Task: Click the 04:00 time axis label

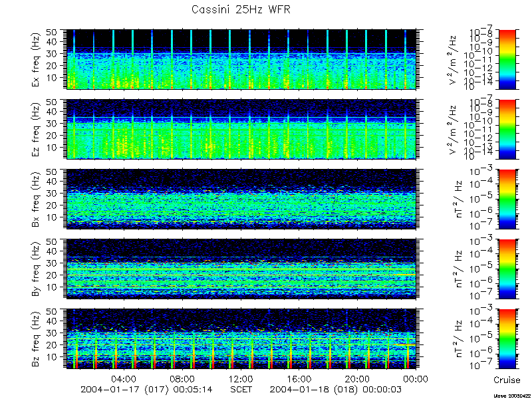Action: (124, 379)
